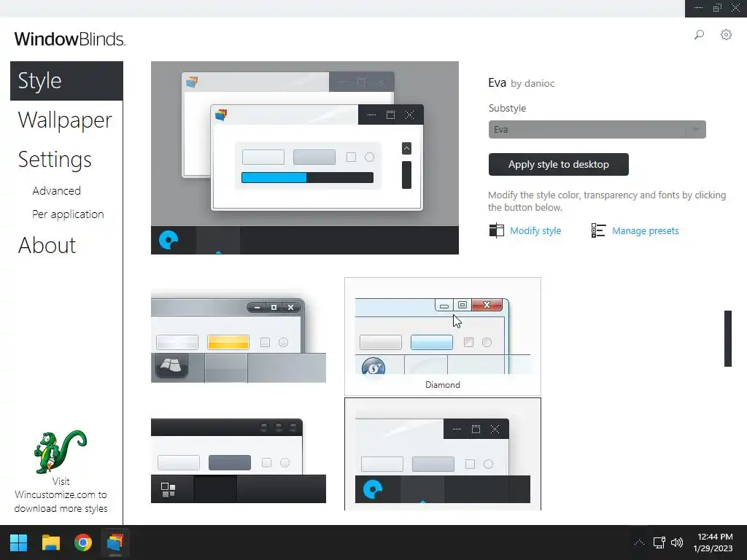Open network status tray icon
747x560 pixels.
point(659,542)
